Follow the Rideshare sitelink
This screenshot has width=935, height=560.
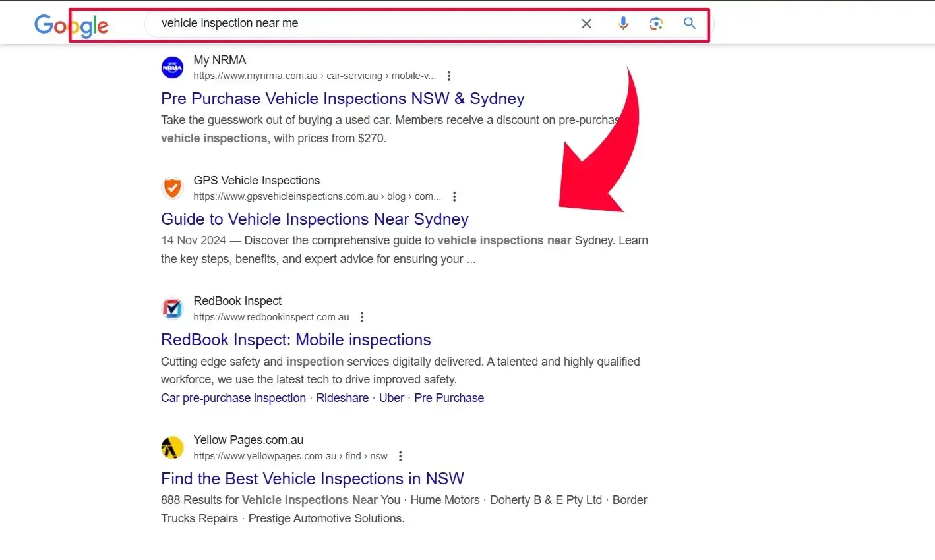click(x=342, y=398)
